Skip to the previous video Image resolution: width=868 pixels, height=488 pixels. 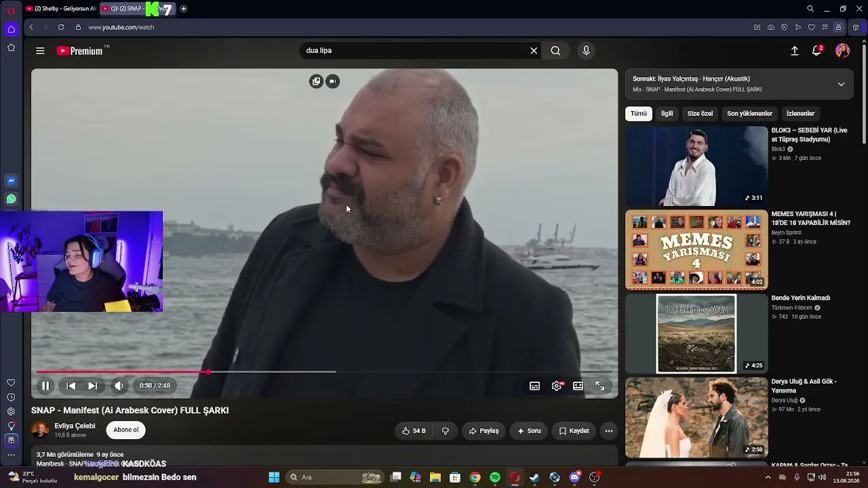[71, 386]
